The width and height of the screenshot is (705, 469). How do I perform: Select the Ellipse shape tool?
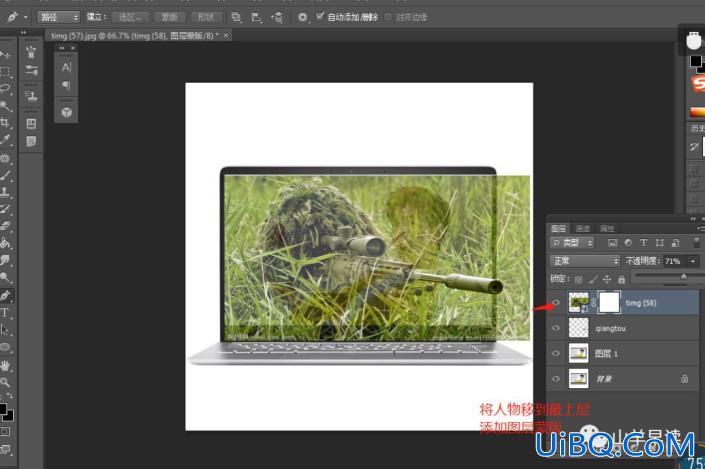coord(5,347)
